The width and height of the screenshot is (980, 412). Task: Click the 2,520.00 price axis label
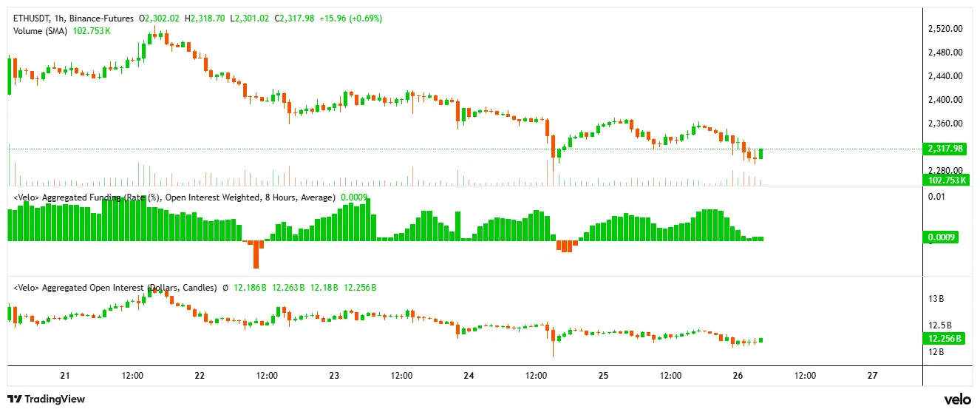[945, 29]
